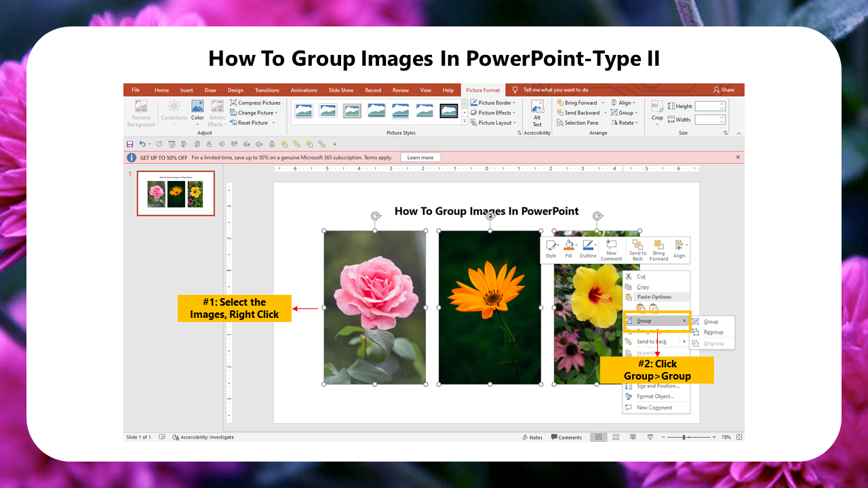Viewport: 868px width, 488px height.
Task: Click New Comment in context menu
Action: (x=654, y=407)
